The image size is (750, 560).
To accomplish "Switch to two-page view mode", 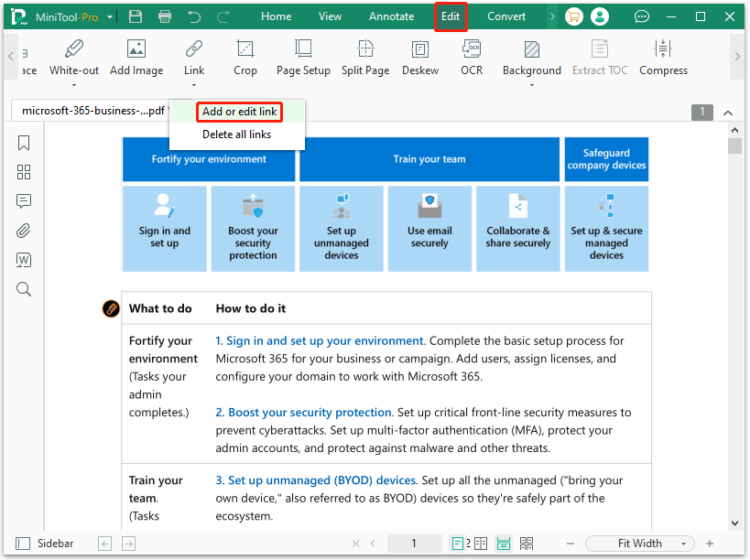I will click(480, 544).
